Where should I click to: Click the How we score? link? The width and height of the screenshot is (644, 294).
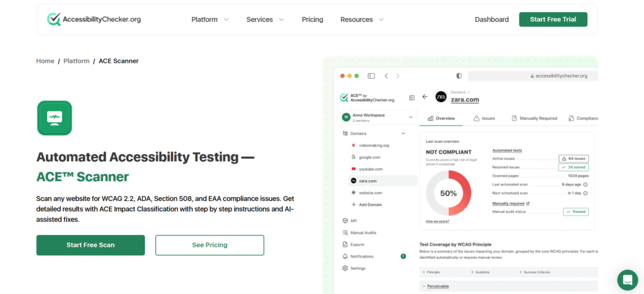point(438,221)
